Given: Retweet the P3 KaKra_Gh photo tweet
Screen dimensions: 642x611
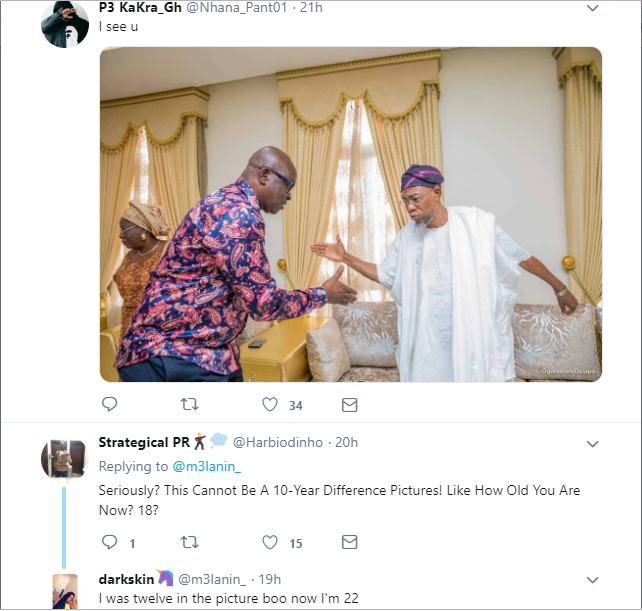Looking at the screenshot, I should [188, 405].
